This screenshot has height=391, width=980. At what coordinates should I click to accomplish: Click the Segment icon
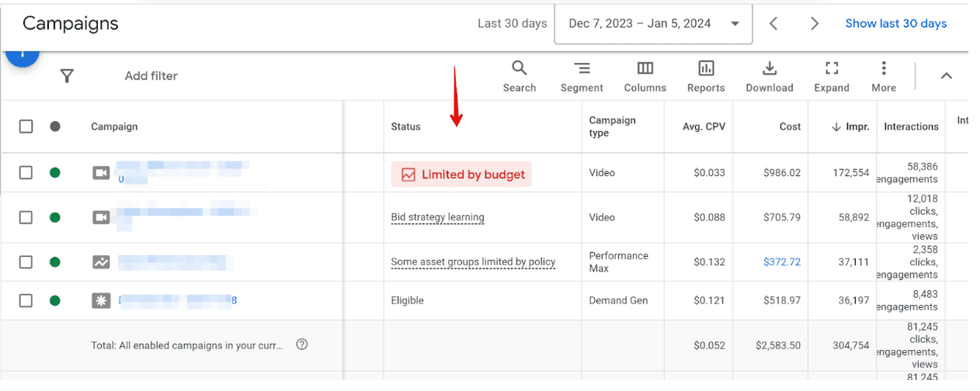(x=582, y=76)
